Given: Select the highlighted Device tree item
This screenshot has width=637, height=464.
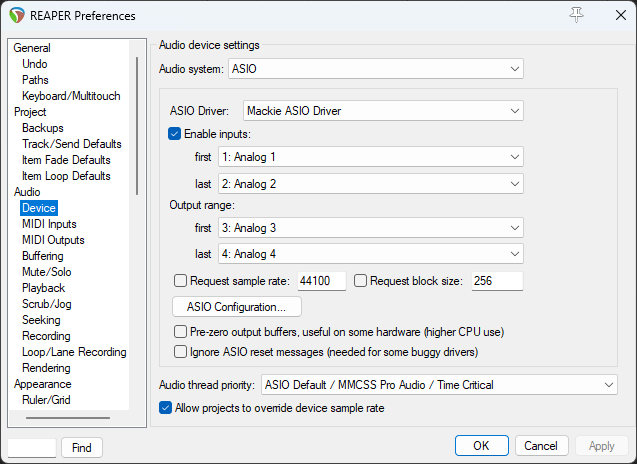Looking at the screenshot, I should coord(39,208).
